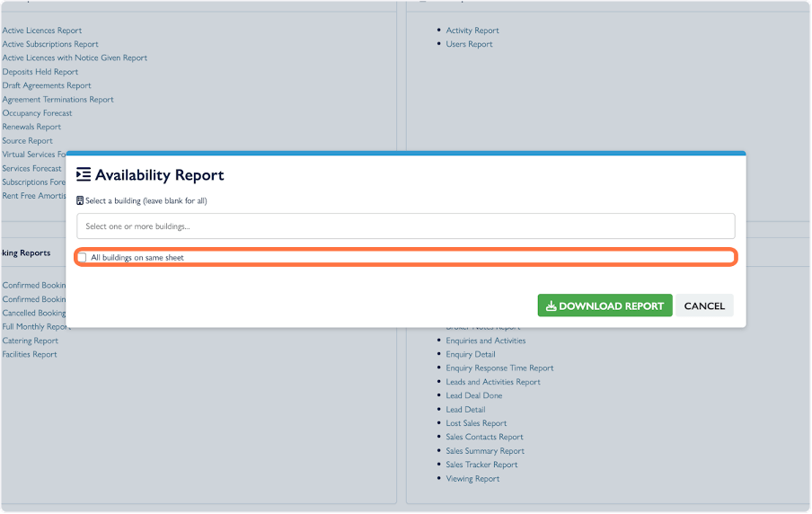Viewport: 812px width, 514px height.
Task: Select Deposits Held Report
Action: tap(40, 72)
